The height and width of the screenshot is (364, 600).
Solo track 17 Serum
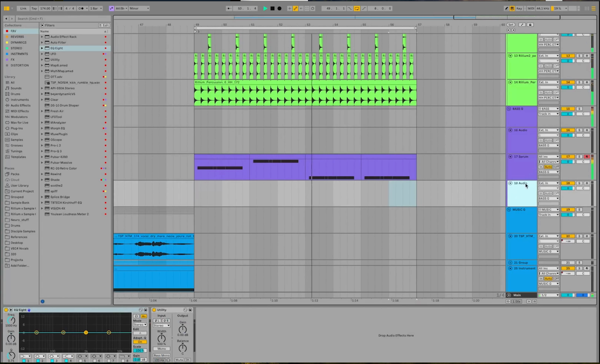tap(579, 157)
